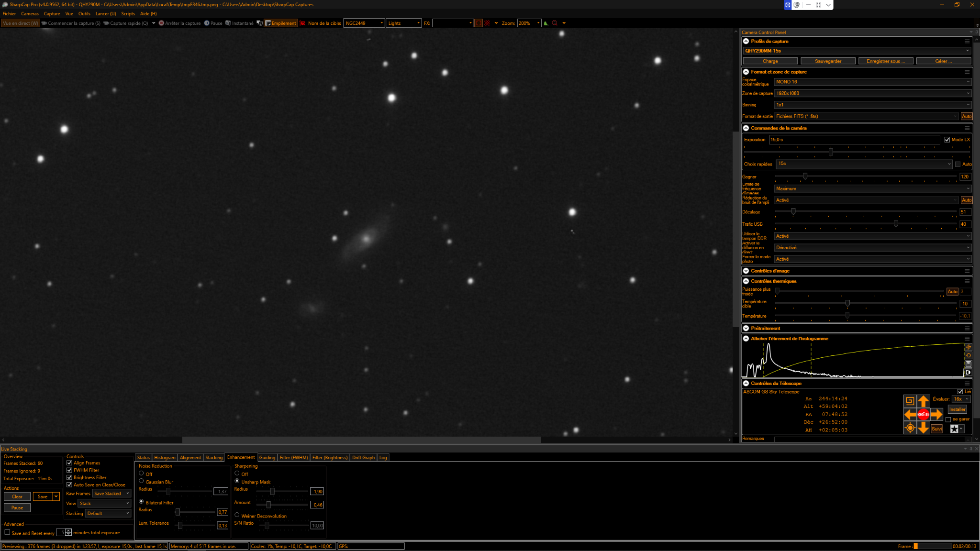Toggle the Align Frames checkbox
The height and width of the screenshot is (551, 980).
pos(69,463)
